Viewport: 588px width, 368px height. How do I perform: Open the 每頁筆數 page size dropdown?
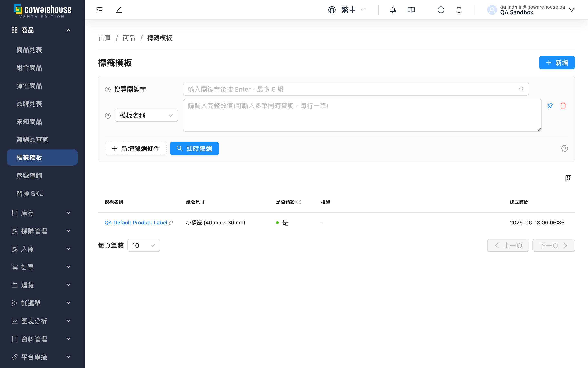click(144, 245)
